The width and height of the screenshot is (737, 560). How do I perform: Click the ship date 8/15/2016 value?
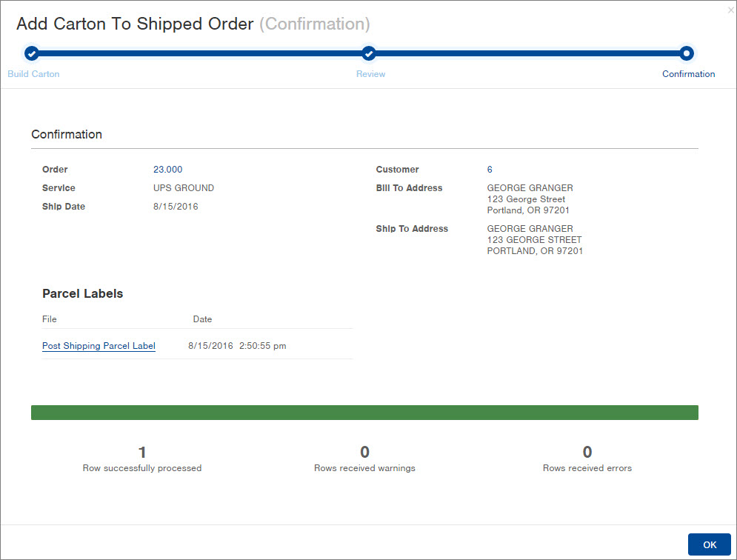click(176, 207)
